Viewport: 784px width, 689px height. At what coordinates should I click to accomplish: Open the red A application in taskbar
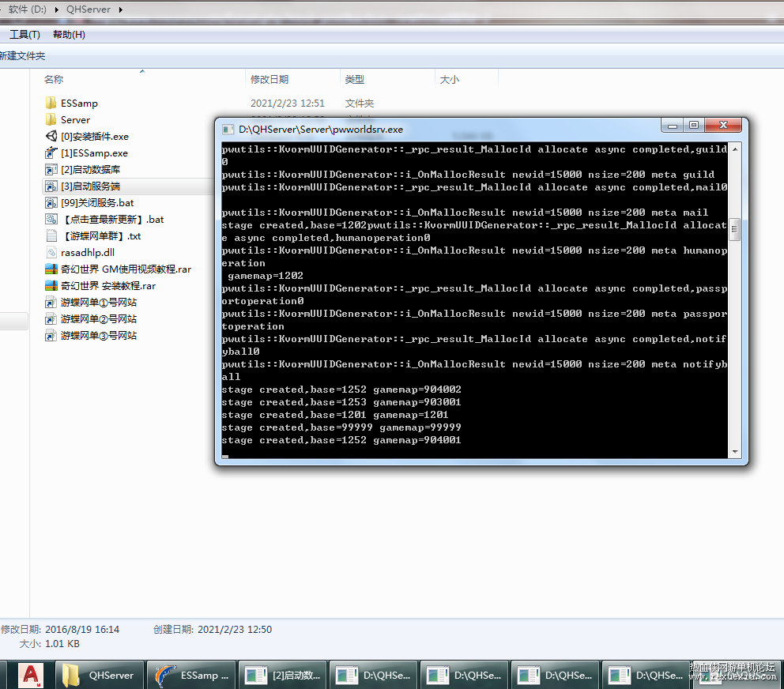(x=30, y=675)
